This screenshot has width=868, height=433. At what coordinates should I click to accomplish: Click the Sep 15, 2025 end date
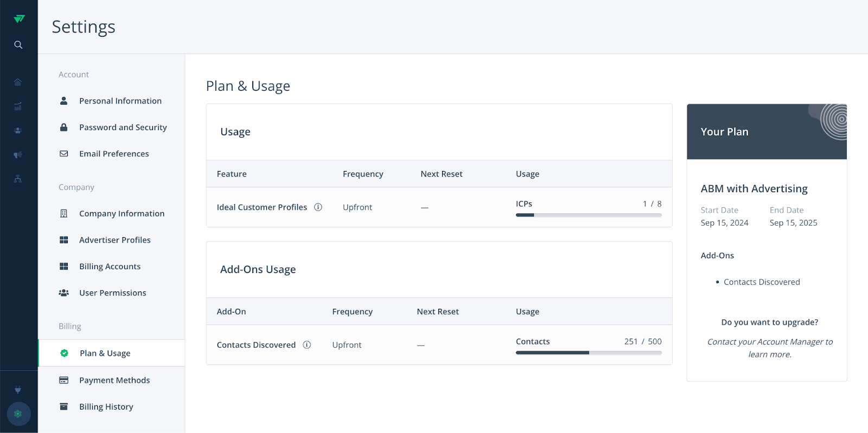point(793,222)
